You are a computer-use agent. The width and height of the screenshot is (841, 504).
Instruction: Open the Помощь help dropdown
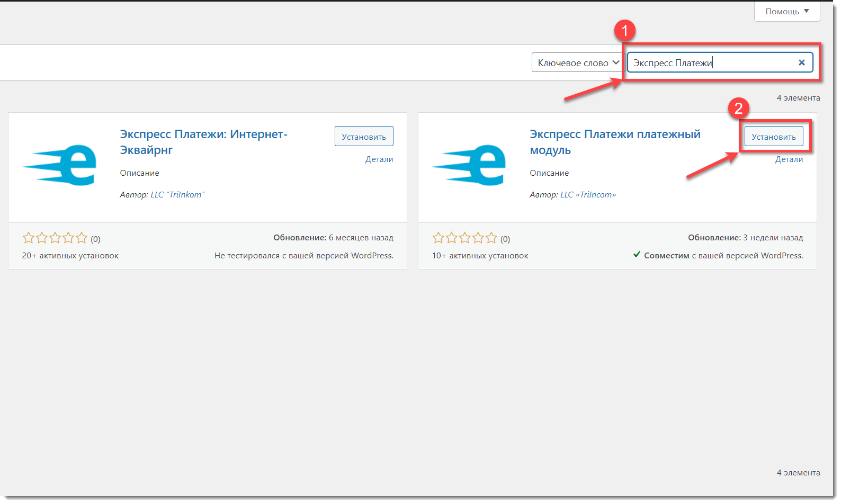[786, 11]
